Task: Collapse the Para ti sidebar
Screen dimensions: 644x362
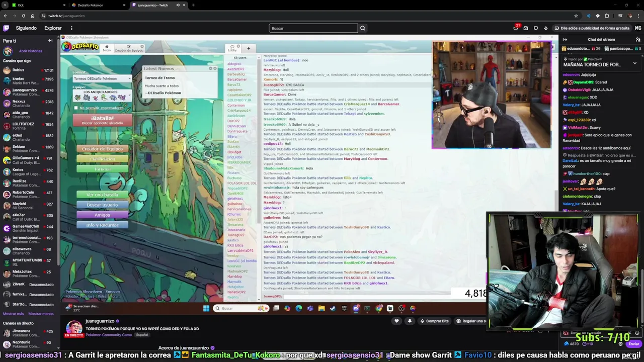Action: pos(50,41)
